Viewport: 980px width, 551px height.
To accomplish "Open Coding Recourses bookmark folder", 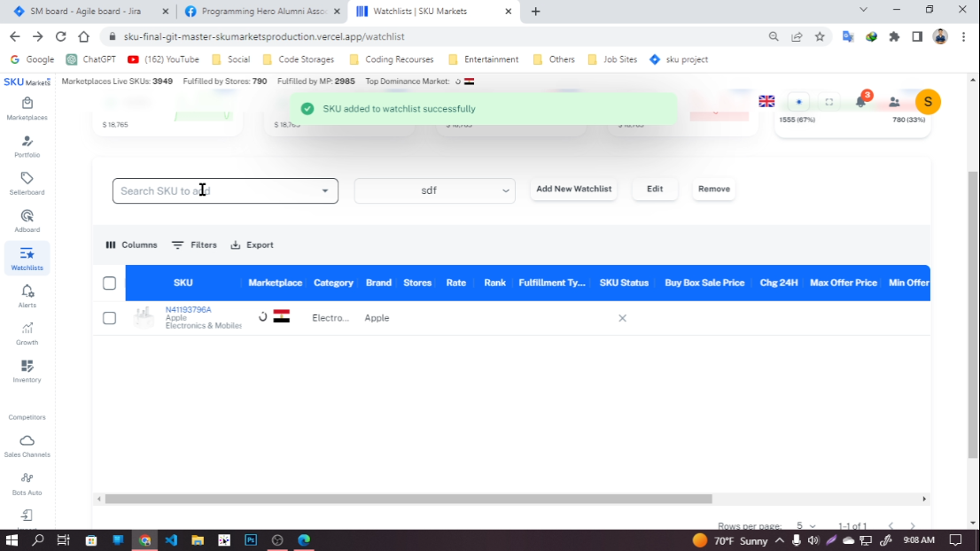I will [392, 59].
